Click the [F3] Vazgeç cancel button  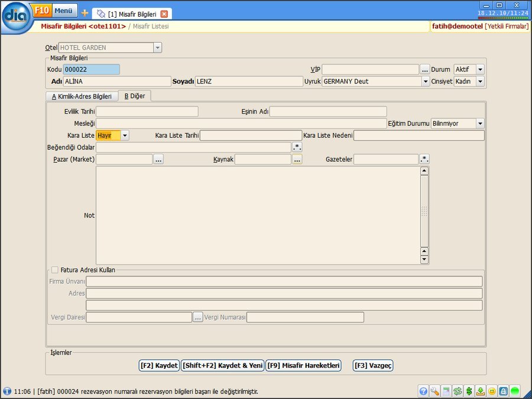[x=373, y=365]
